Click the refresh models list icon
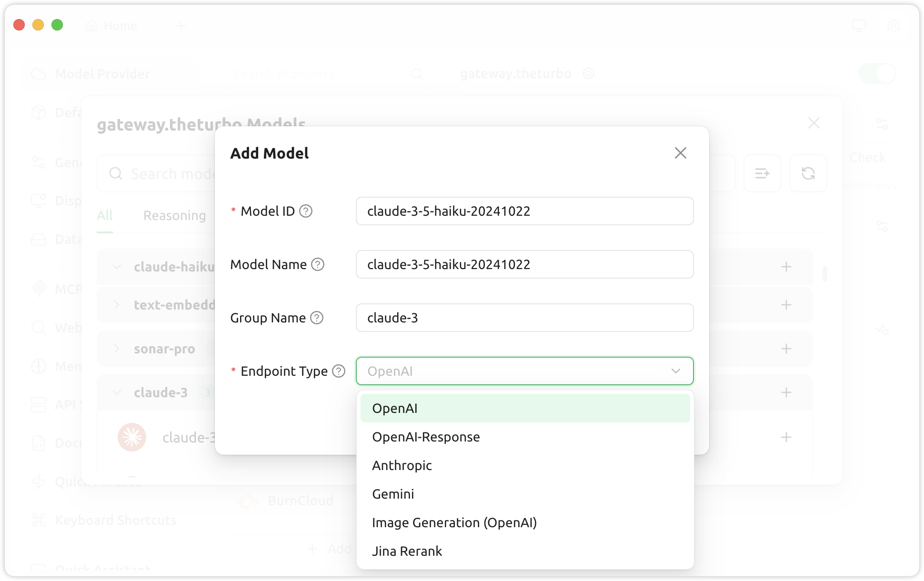The width and height of the screenshot is (924, 581). click(808, 173)
